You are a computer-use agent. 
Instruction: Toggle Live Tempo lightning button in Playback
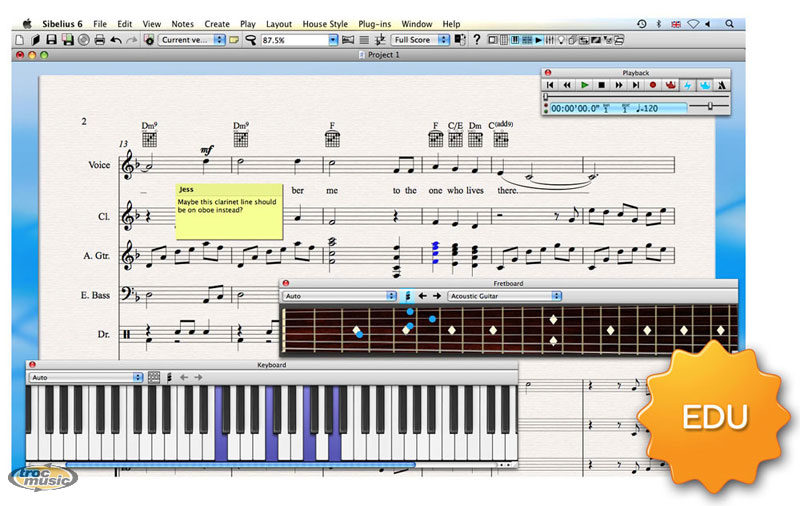click(687, 86)
